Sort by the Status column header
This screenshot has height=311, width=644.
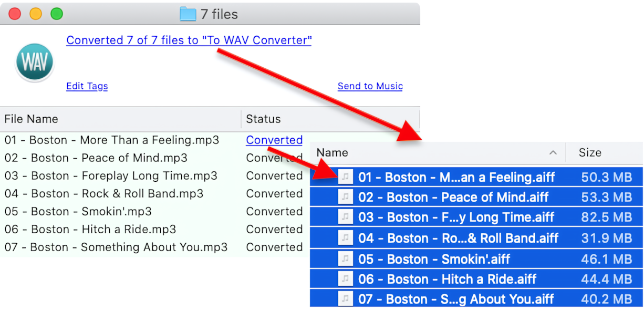click(x=330, y=119)
